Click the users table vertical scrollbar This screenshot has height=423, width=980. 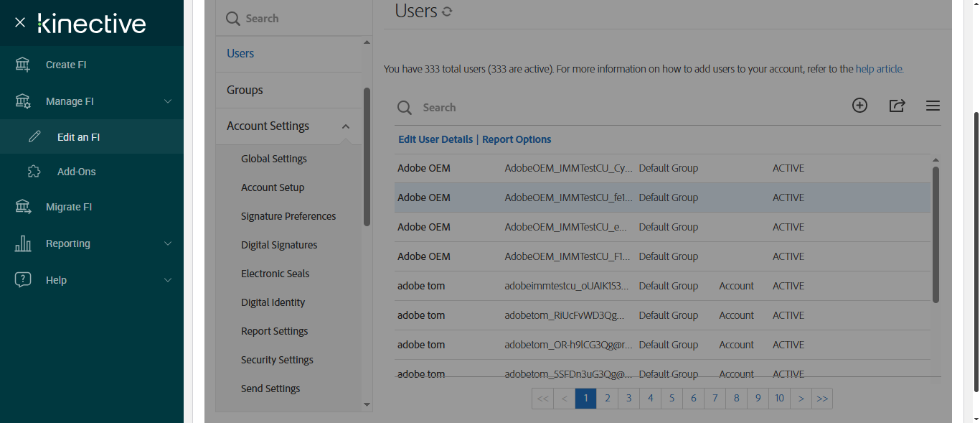click(x=936, y=233)
